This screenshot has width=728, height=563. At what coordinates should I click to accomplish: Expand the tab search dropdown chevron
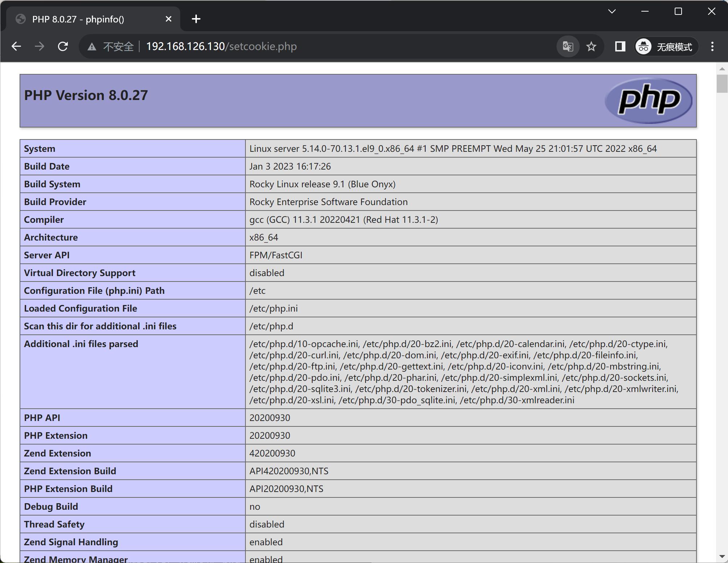612,12
